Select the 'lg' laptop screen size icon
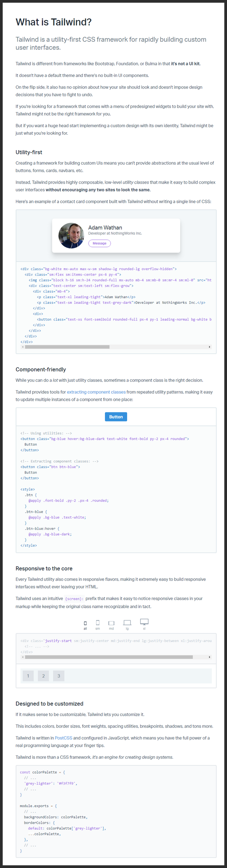This screenshot has height=868, width=227. [x=127, y=623]
